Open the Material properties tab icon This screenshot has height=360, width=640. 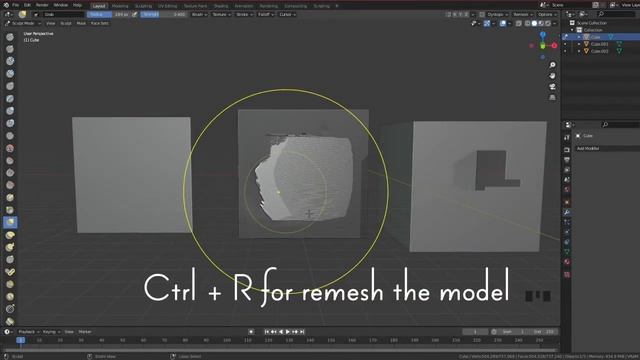[567, 262]
